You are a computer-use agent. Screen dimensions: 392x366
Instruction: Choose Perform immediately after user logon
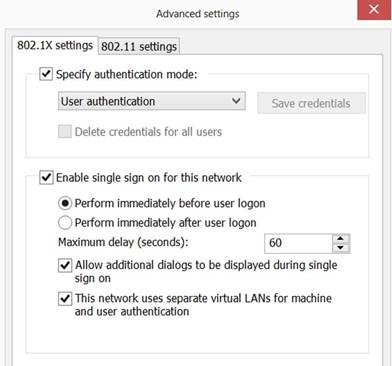(65, 223)
